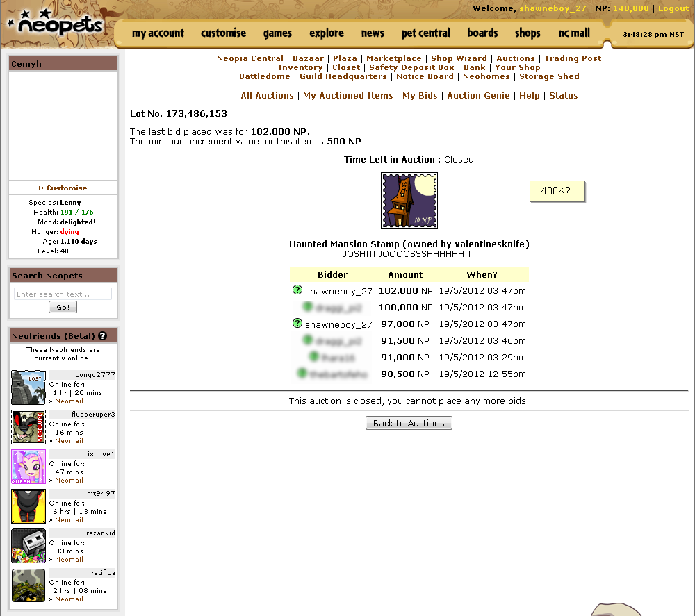Click the green status icon beside shawneboy_27's 102,000 bid

297,290
